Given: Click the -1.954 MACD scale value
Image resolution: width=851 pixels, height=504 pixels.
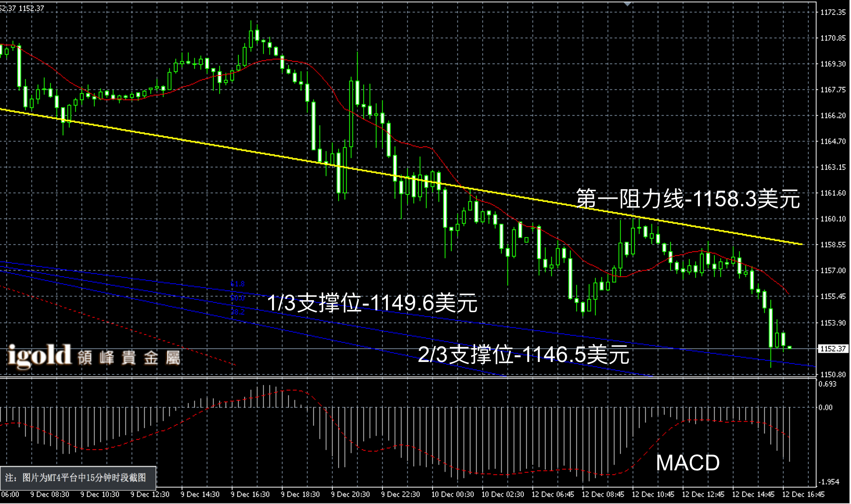Looking at the screenshot, I should [x=829, y=482].
